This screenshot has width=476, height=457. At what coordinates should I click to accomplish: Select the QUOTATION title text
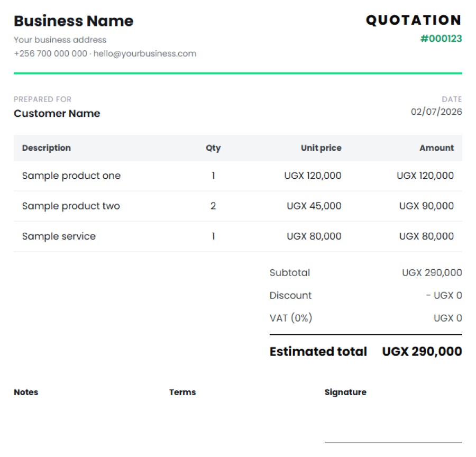(414, 20)
